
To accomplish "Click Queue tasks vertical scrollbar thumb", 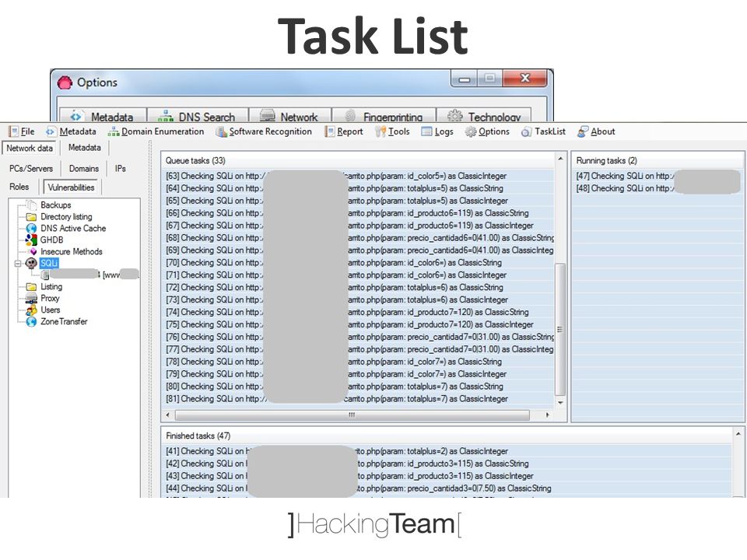I will 560,329.
